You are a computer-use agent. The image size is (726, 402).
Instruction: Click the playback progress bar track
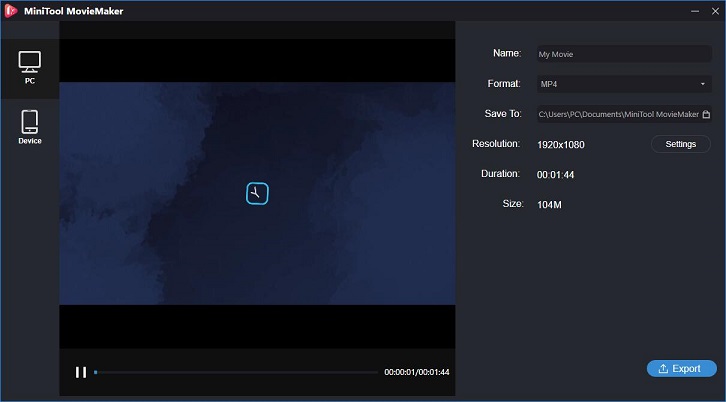[236, 372]
